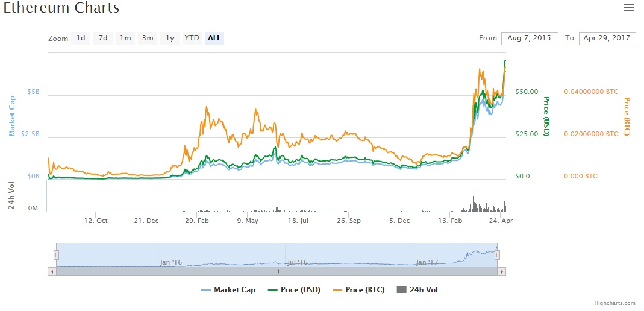Click the 9. May date label

coord(248,221)
